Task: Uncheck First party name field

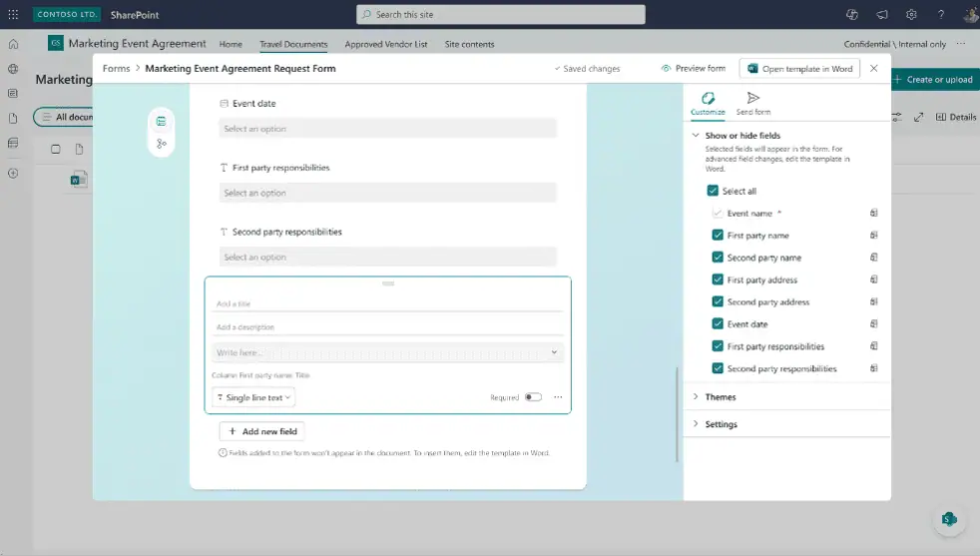Action: [x=718, y=236]
